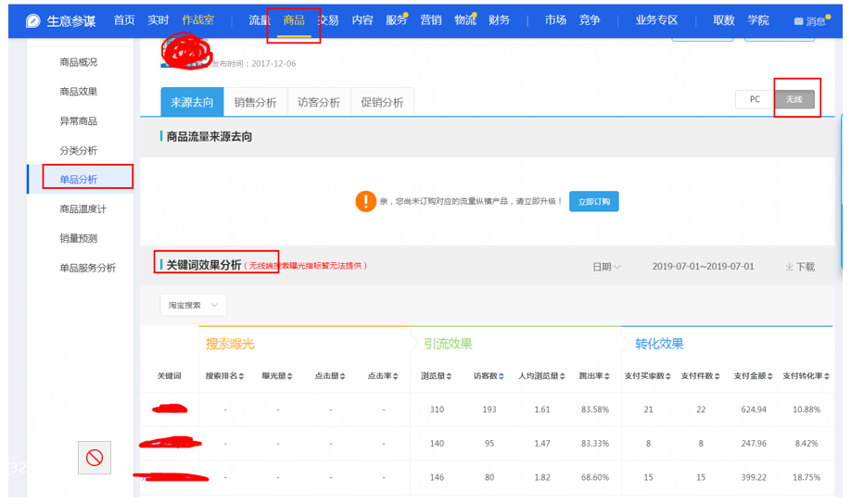Image resolution: width=851 pixels, height=504 pixels.
Task: Sort by 支付转化率 column arrows
Action: (x=827, y=376)
